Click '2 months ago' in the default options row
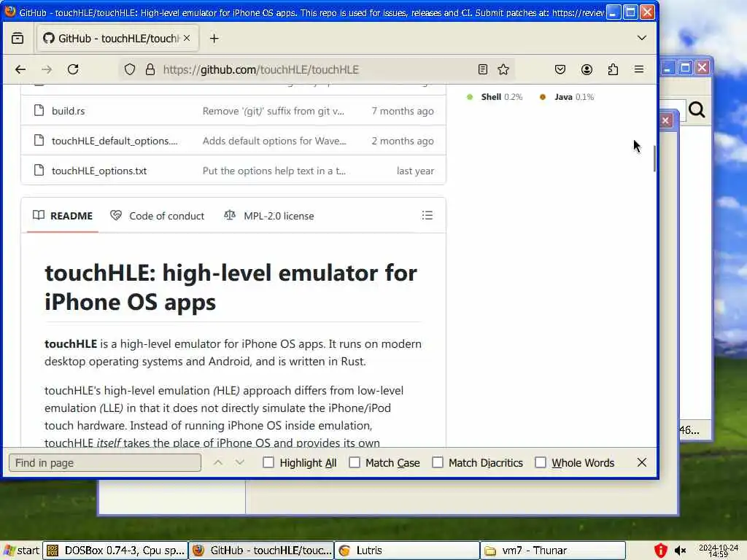Screen dimensions: 747x560 pyautogui.click(x=403, y=141)
